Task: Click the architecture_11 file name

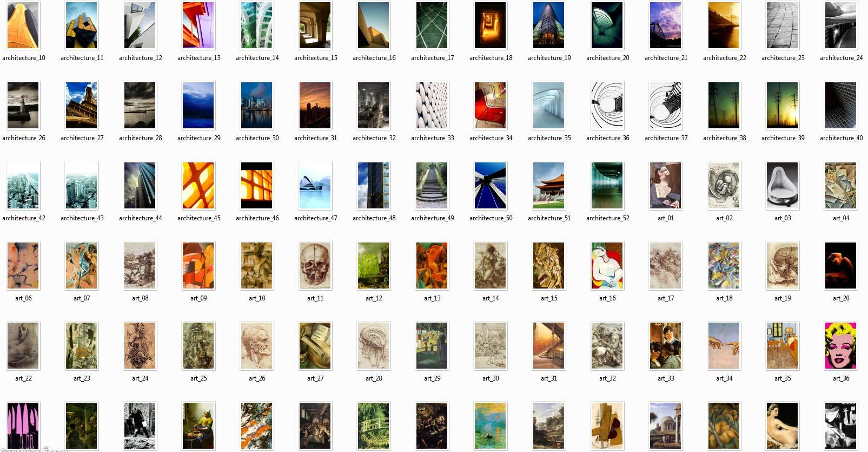Action: coord(82,58)
